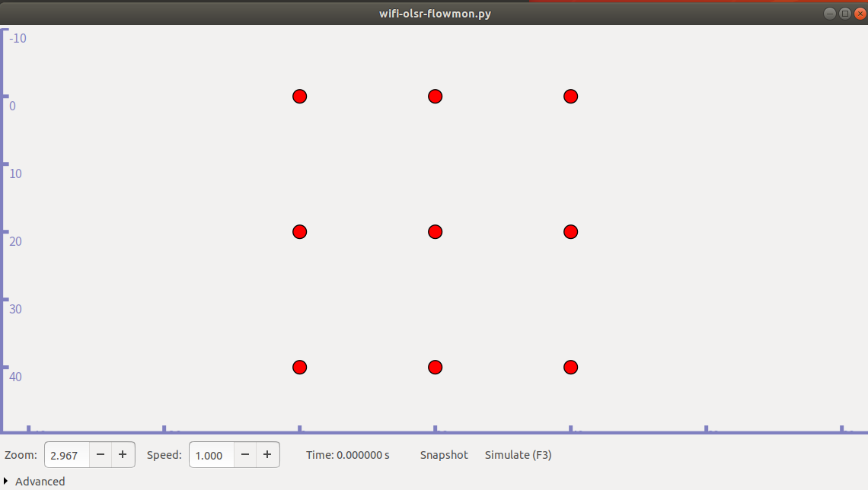Select the bottom-center red node
The height and width of the screenshot is (490, 868).
435,367
